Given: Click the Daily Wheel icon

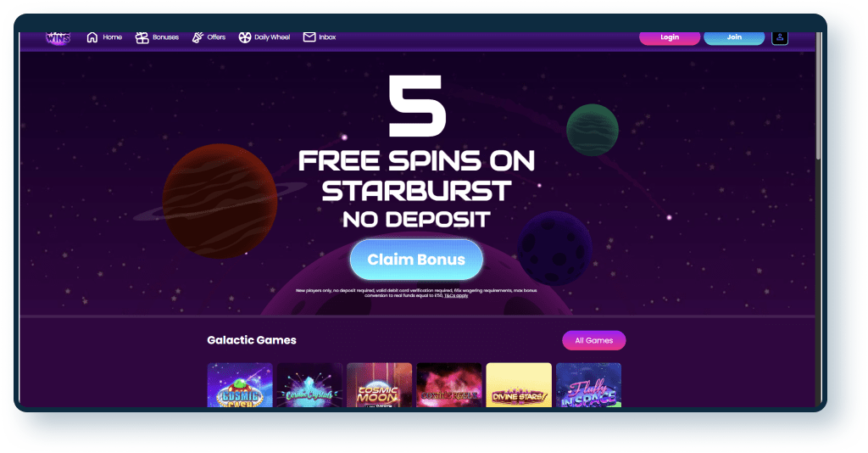Looking at the screenshot, I should [x=245, y=37].
